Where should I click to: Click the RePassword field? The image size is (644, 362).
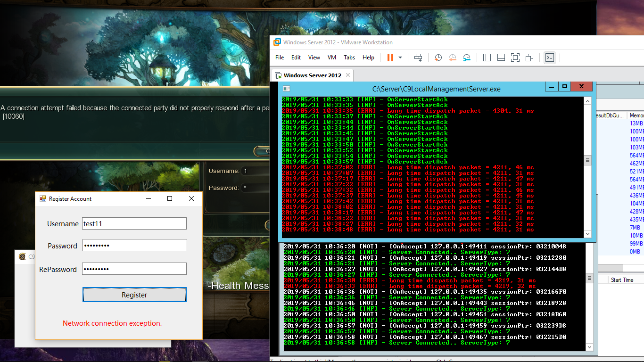[134, 269]
